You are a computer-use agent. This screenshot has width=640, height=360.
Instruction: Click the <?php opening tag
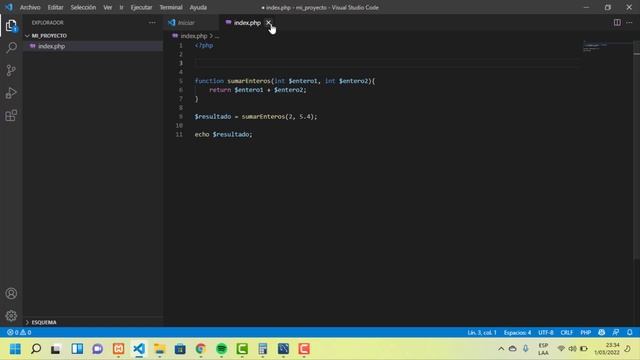click(x=204, y=45)
